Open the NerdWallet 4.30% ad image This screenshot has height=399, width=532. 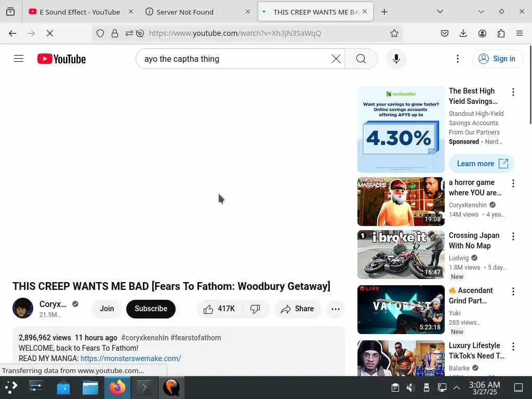[x=401, y=129]
